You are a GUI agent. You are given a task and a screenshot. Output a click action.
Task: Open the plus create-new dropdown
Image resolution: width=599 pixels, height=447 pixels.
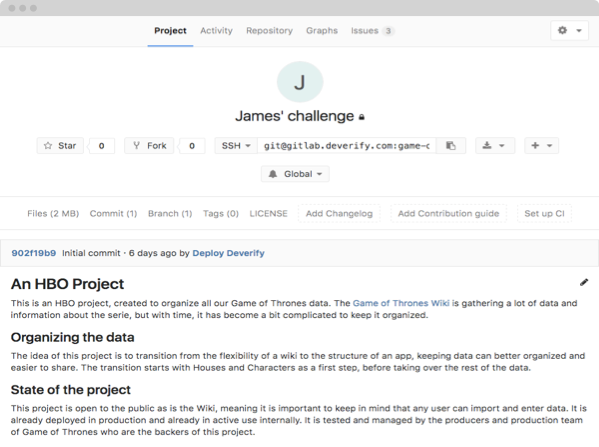(x=541, y=146)
